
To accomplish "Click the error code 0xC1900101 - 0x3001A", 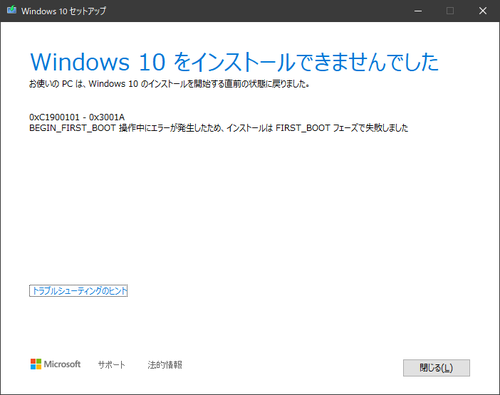I will click(77, 117).
